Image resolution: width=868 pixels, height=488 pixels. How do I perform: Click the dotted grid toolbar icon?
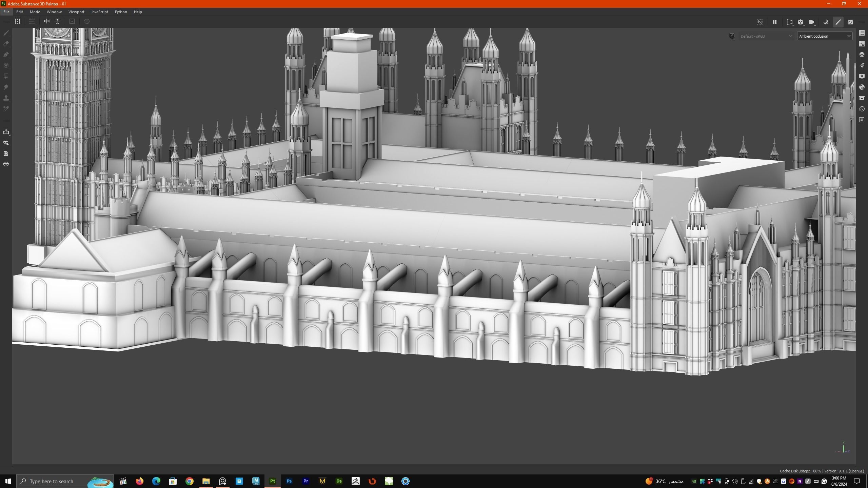click(32, 21)
